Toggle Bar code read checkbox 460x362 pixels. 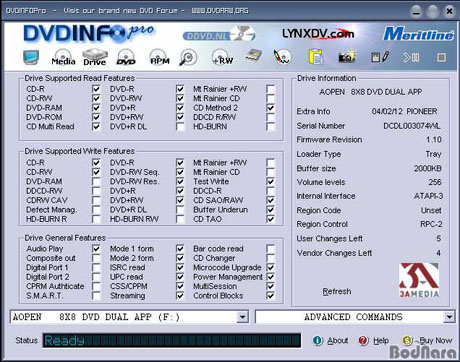coord(270,249)
